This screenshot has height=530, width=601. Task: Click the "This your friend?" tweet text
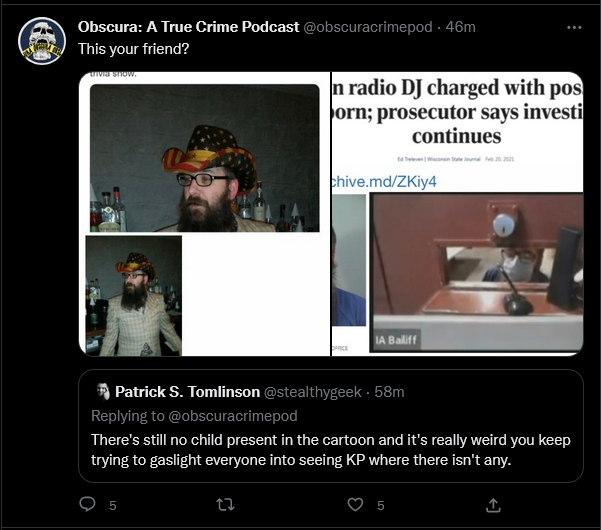coord(133,49)
